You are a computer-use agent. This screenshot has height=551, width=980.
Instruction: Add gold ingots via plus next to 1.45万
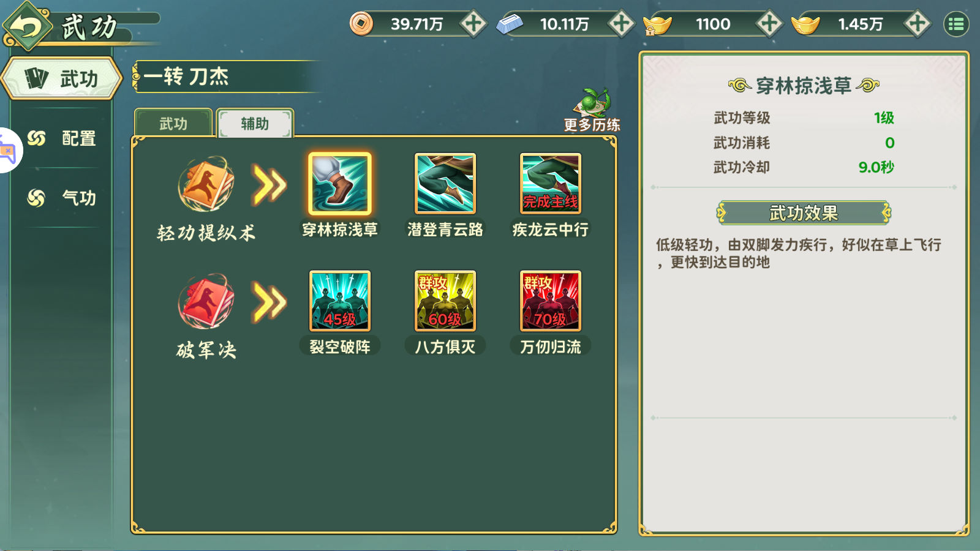point(918,24)
